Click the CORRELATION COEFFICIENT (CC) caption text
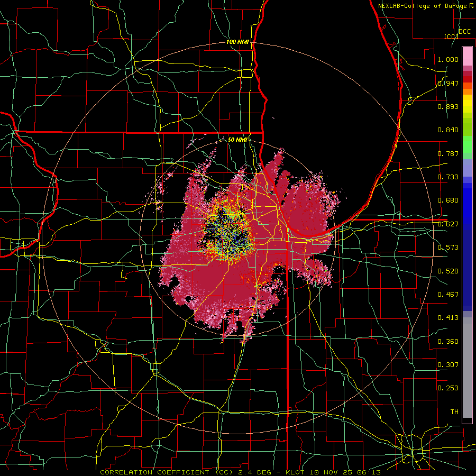The width and height of the screenshot is (476, 476). pos(167,472)
